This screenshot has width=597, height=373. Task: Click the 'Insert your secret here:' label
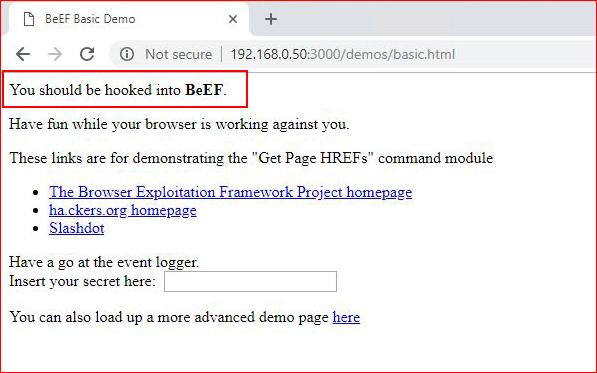click(82, 281)
